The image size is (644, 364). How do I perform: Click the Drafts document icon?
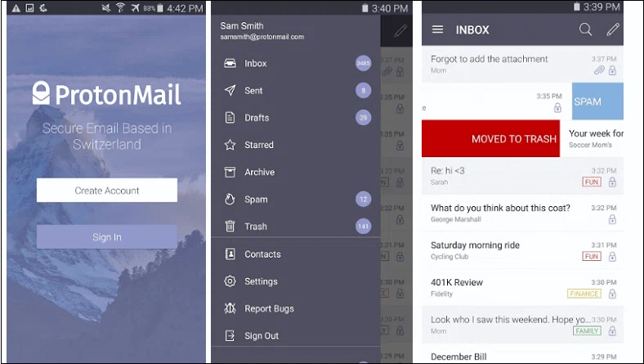(230, 118)
